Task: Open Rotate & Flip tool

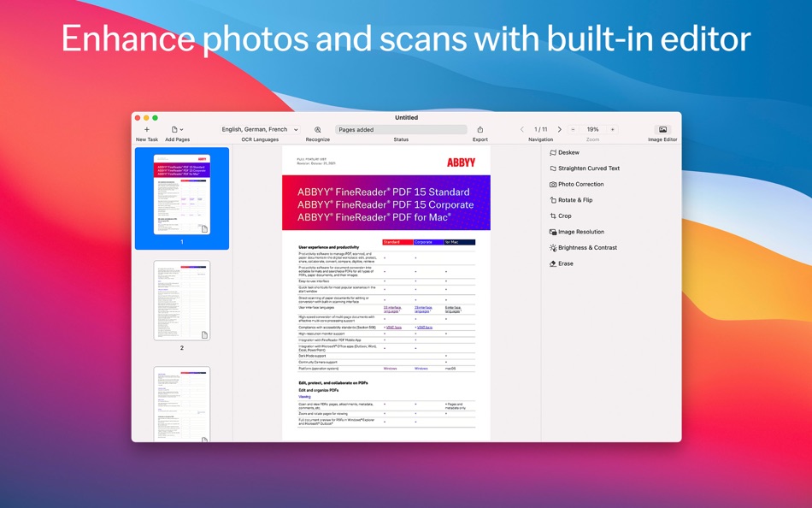Action: tap(571, 200)
